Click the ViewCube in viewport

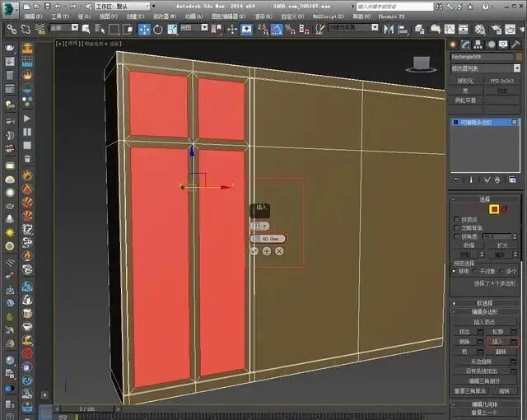pyautogui.click(x=421, y=64)
